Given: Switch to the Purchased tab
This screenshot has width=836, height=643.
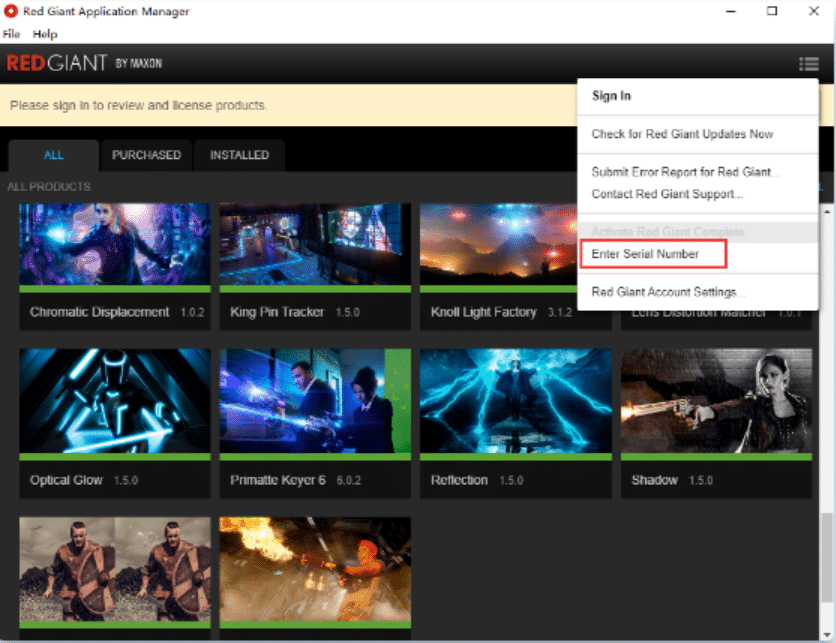Looking at the screenshot, I should [146, 155].
